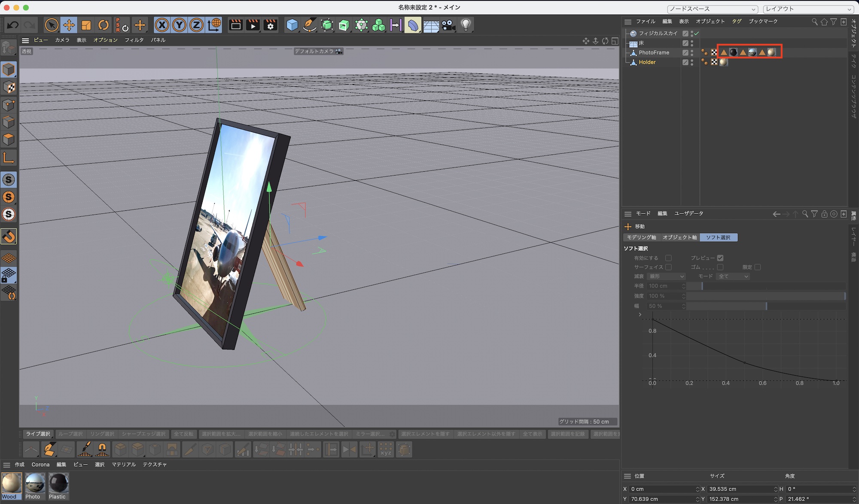This screenshot has height=504, width=859.
Task: Toggle the サーフェイス checkbox
Action: coord(668,267)
